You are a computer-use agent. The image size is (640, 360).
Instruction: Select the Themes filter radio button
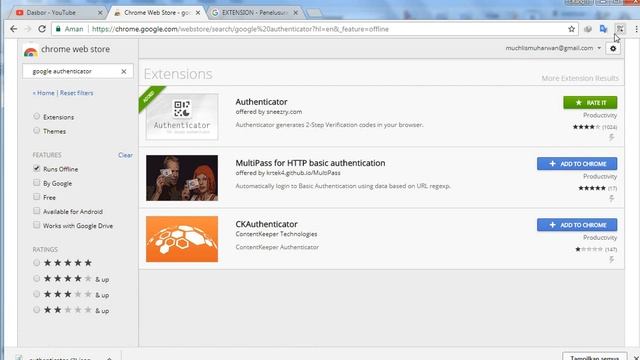coord(37,131)
